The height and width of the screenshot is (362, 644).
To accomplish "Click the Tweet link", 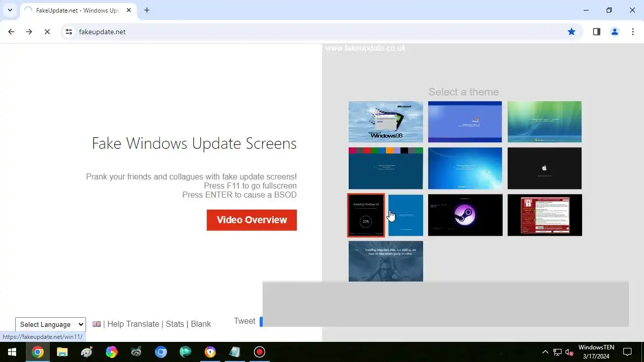I will tap(245, 321).
